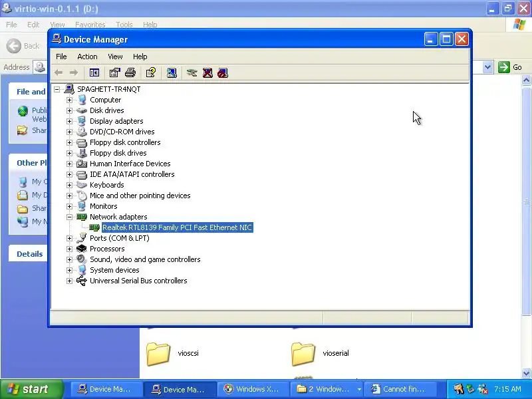Click the Human Interface Devices icon
This screenshot has height=399, width=532.
81,164
